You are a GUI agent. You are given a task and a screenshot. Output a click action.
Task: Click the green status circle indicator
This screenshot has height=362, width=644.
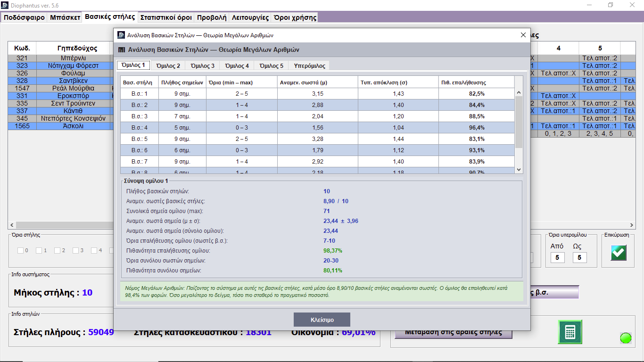pyautogui.click(x=626, y=338)
